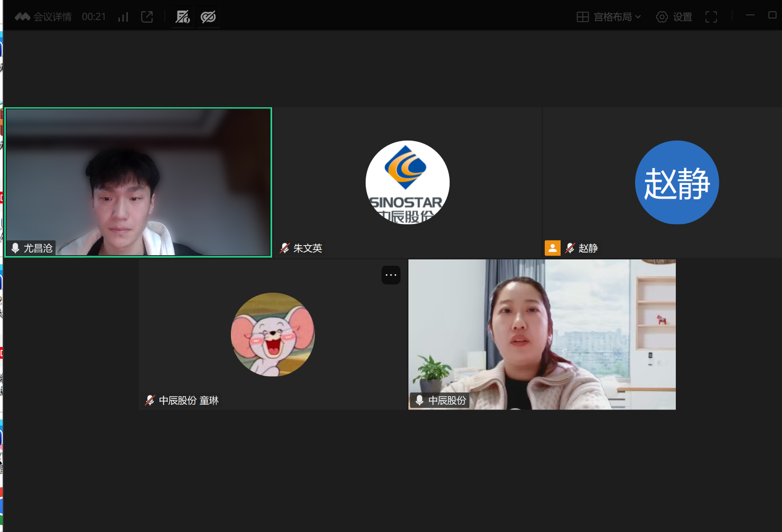Click 尤昌沧's microphone icon
Image resolution: width=782 pixels, height=532 pixels.
15,248
